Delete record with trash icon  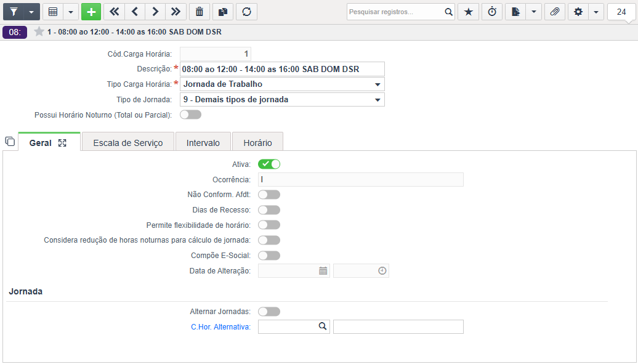pyautogui.click(x=200, y=12)
